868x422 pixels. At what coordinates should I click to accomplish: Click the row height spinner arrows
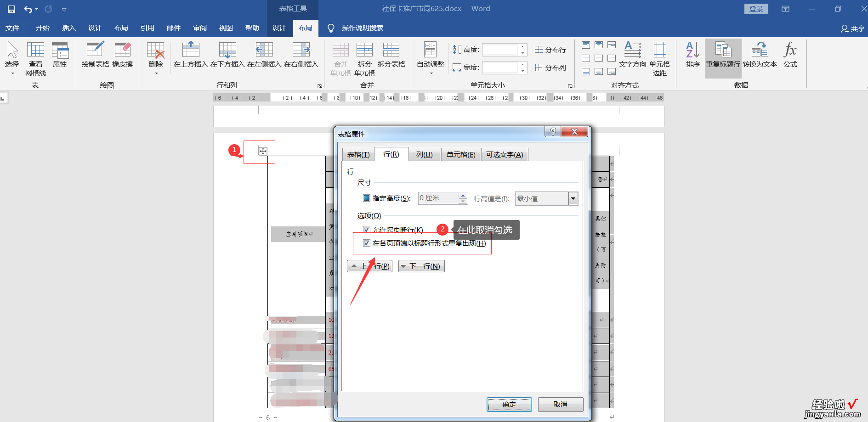(x=463, y=198)
